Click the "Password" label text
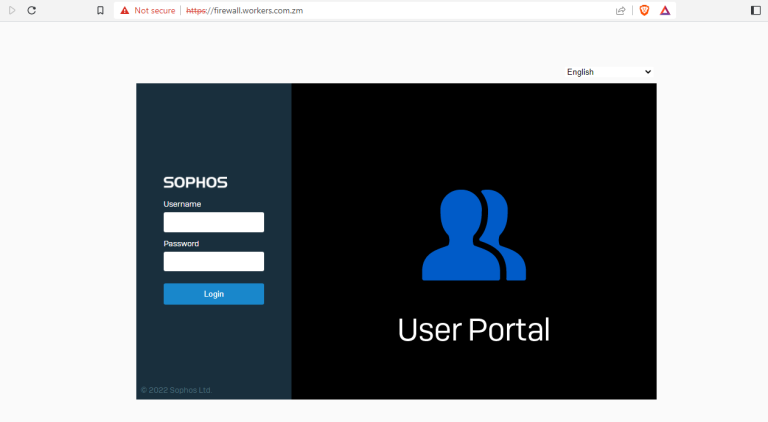The image size is (768, 422). click(181, 244)
